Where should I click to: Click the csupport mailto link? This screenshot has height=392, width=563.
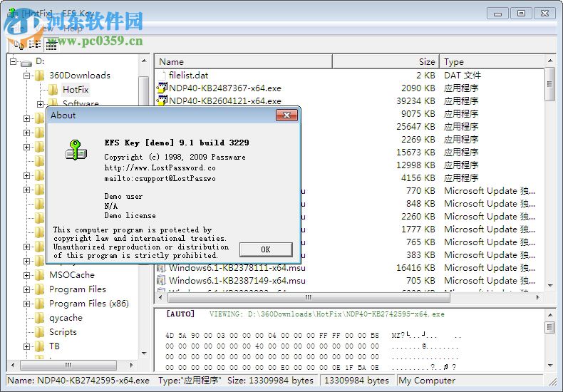point(160,178)
